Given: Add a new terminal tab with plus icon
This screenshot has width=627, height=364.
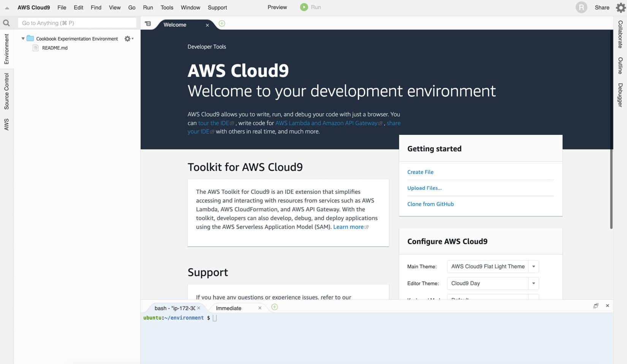Looking at the screenshot, I should coord(275,307).
